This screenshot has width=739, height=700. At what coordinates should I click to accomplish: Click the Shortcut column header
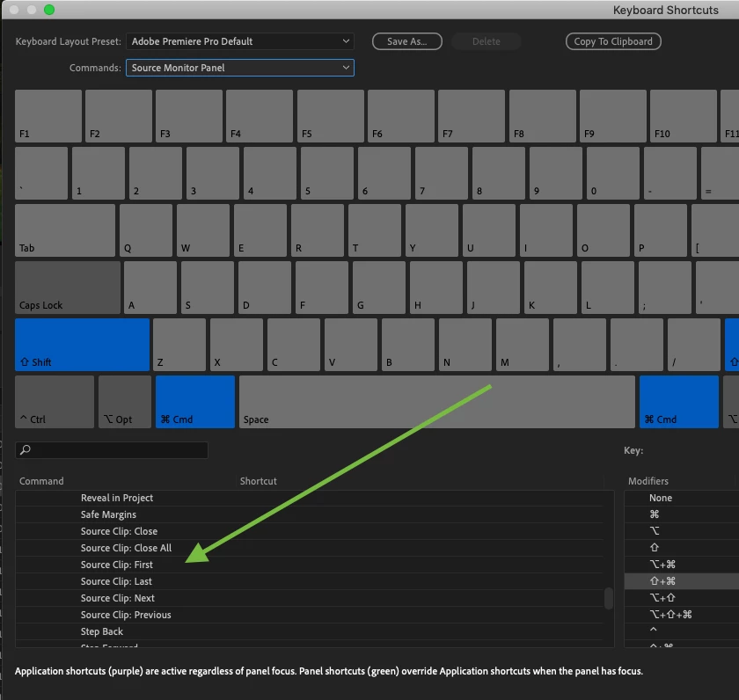[259, 481]
